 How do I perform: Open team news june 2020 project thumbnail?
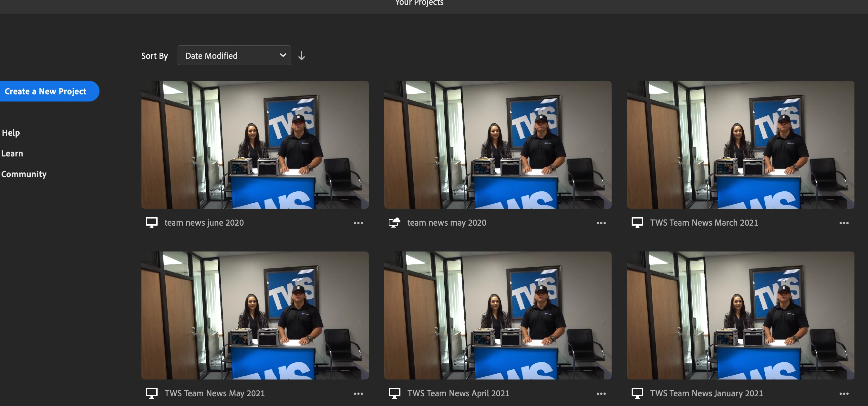(255, 145)
